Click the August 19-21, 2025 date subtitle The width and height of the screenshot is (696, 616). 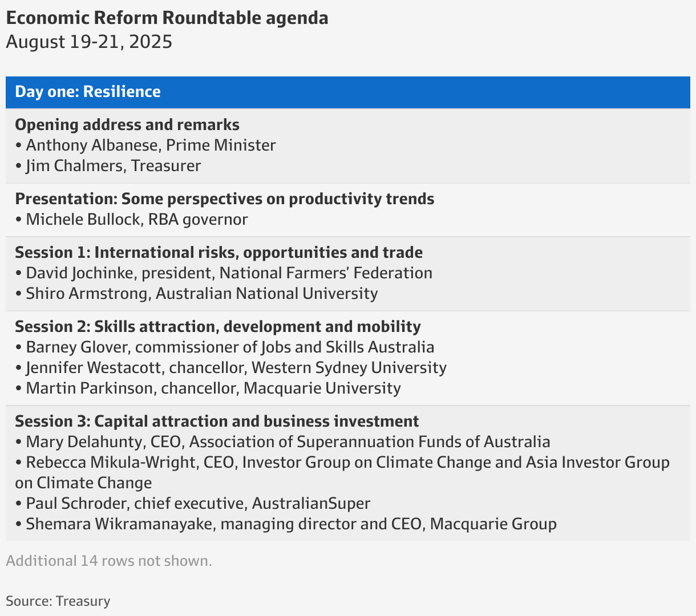tap(89, 42)
